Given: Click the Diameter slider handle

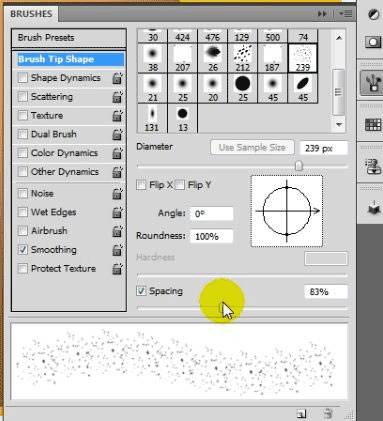Looking at the screenshot, I should point(299,165).
